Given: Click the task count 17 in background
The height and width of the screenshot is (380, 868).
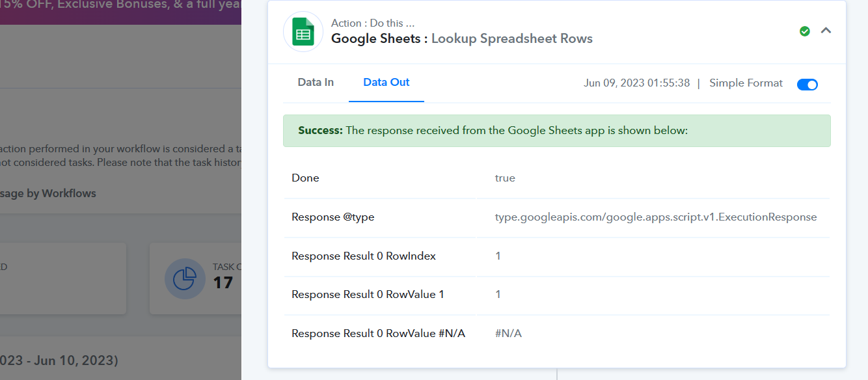Looking at the screenshot, I should tap(223, 283).
